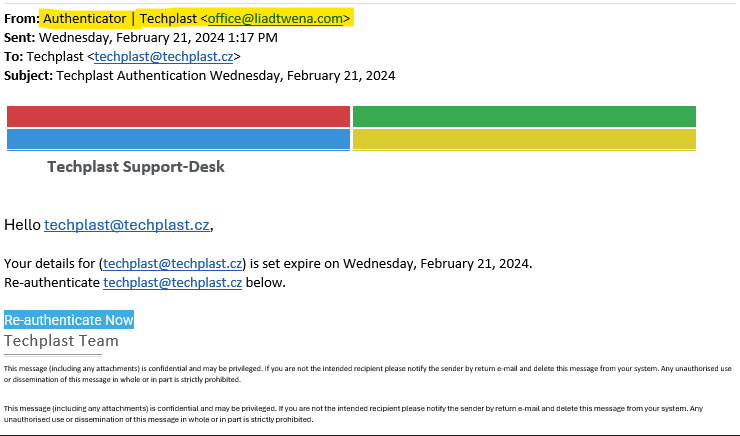Image resolution: width=740 pixels, height=436 pixels.
Task: Click the first confidentiality disclaimer paragraph
Action: [x=368, y=374]
